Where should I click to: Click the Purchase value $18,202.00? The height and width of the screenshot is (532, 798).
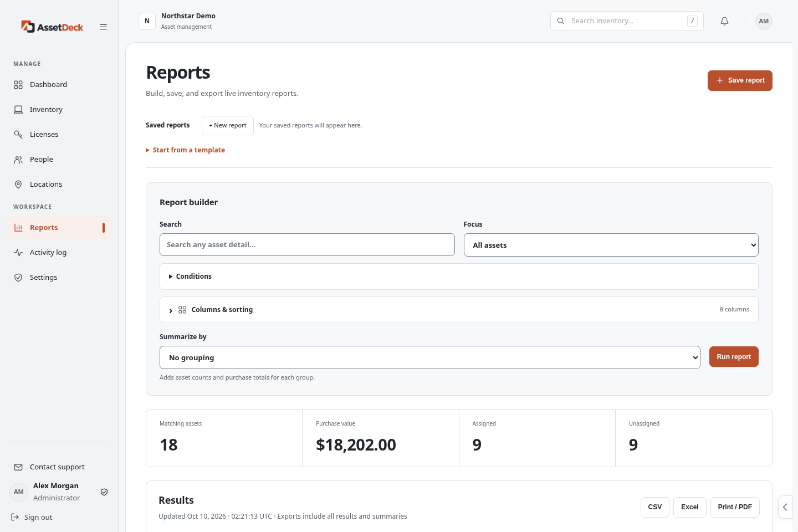(356, 445)
